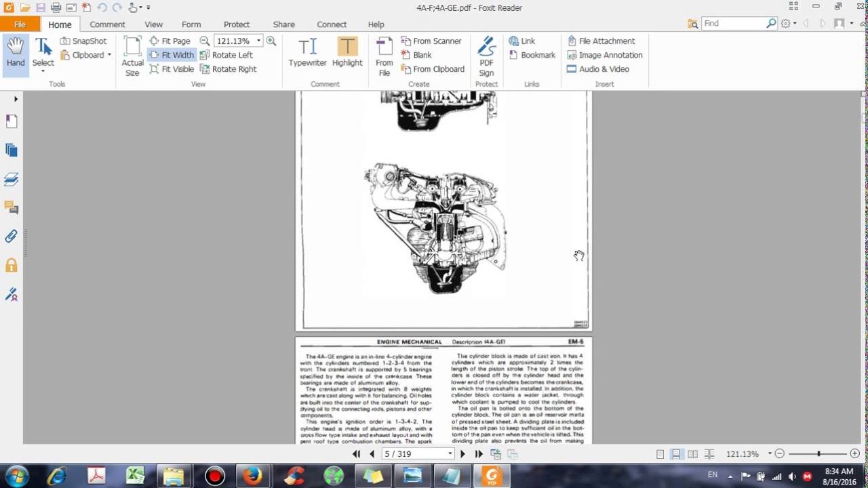Screen dimensions: 868x488
Task: Toggle Fit Width view
Action: coord(172,55)
